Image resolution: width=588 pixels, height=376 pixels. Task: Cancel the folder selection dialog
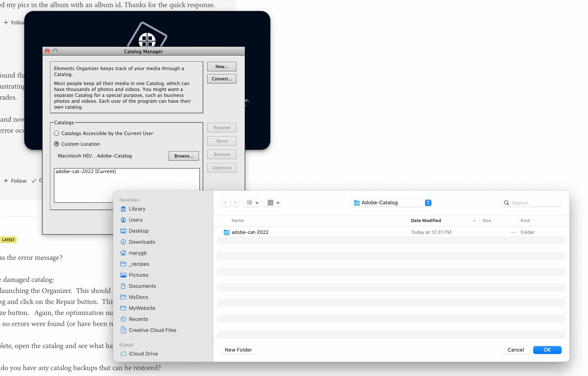[515, 350]
